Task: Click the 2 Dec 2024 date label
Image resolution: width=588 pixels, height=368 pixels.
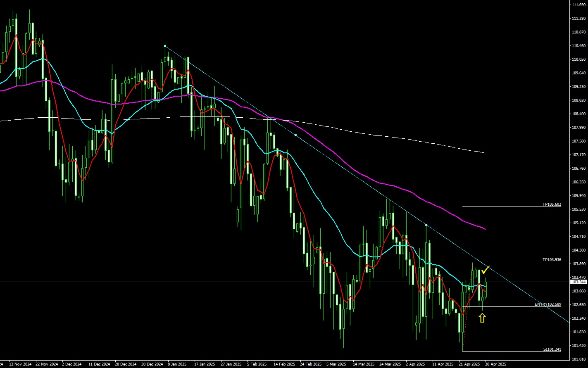Action: tap(72, 365)
